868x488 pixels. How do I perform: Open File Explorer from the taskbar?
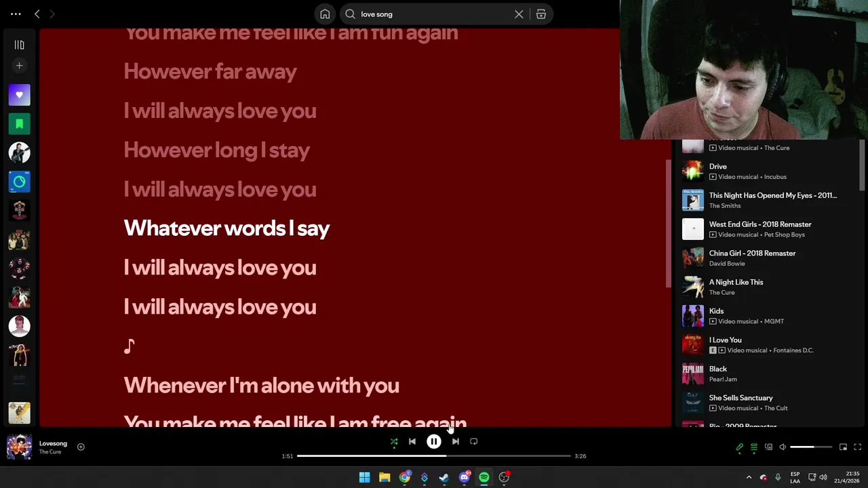(384, 477)
